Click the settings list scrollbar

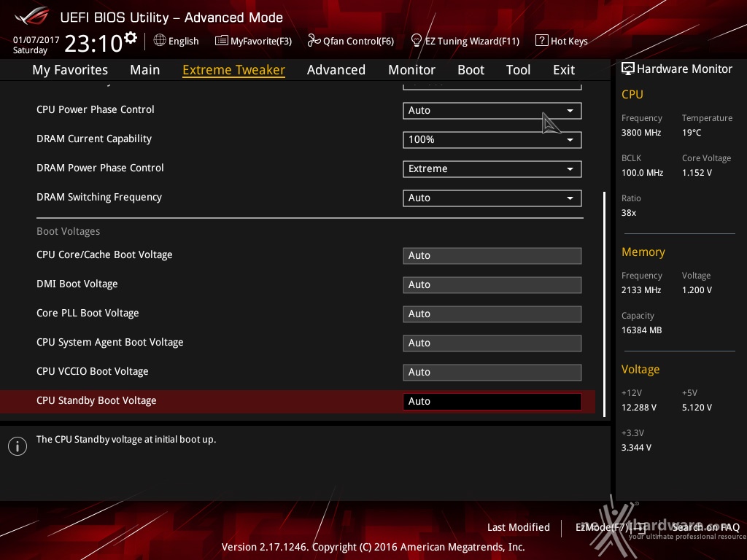[604, 305]
